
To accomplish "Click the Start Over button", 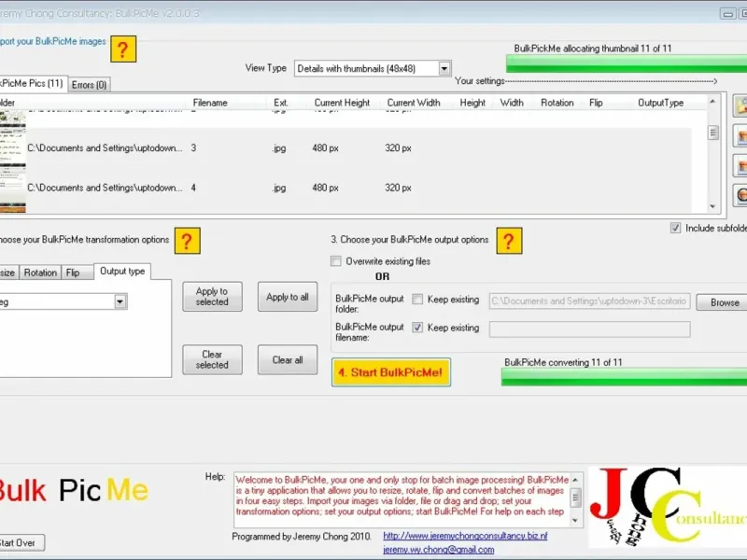I will tap(21, 543).
